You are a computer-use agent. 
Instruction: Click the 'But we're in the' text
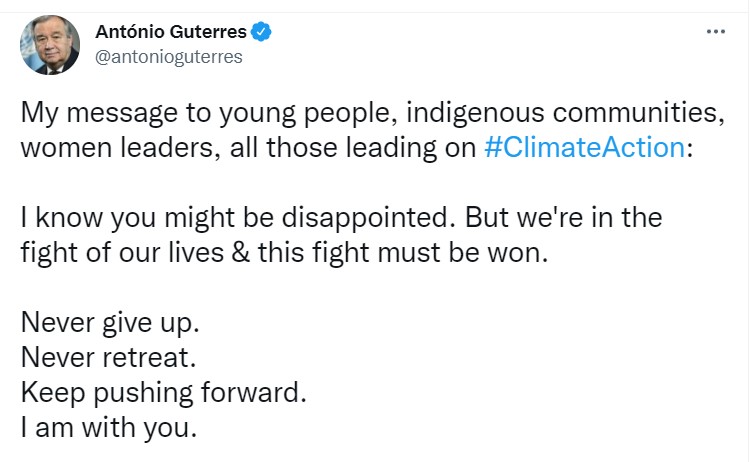tap(563, 217)
